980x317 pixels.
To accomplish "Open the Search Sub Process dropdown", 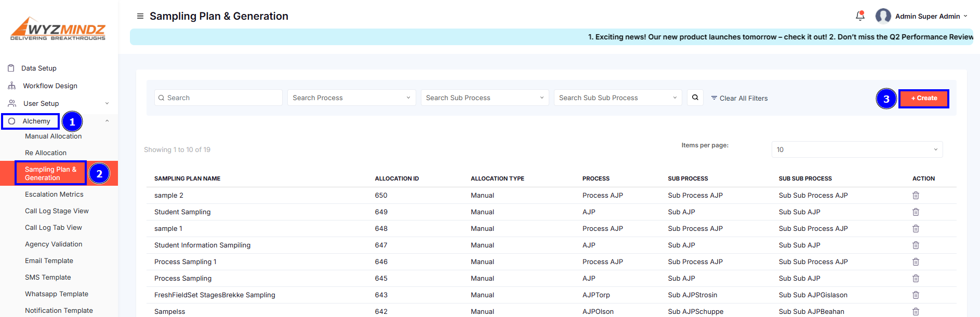I will click(x=485, y=98).
